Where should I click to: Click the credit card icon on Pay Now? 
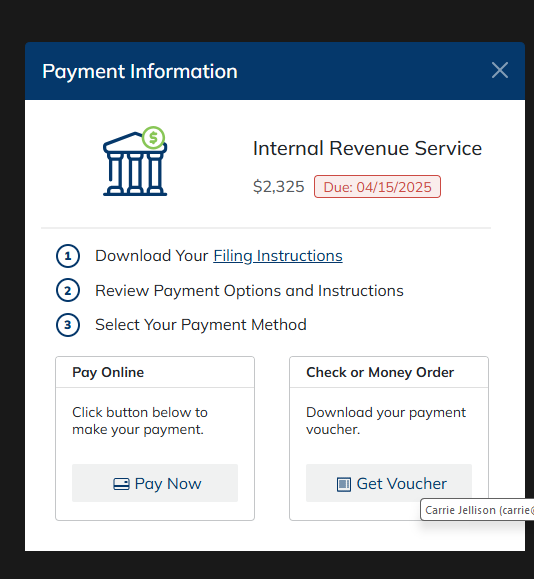[x=121, y=484]
